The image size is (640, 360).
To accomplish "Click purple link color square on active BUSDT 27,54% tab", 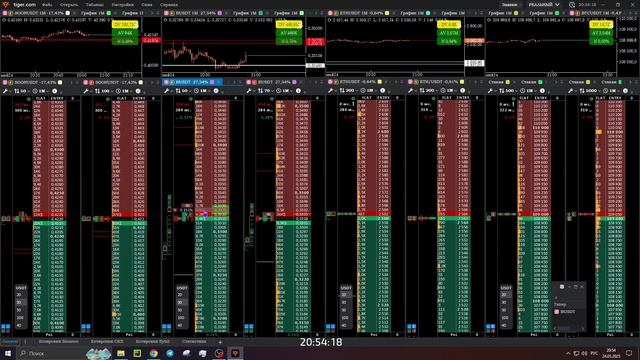I will (x=212, y=82).
